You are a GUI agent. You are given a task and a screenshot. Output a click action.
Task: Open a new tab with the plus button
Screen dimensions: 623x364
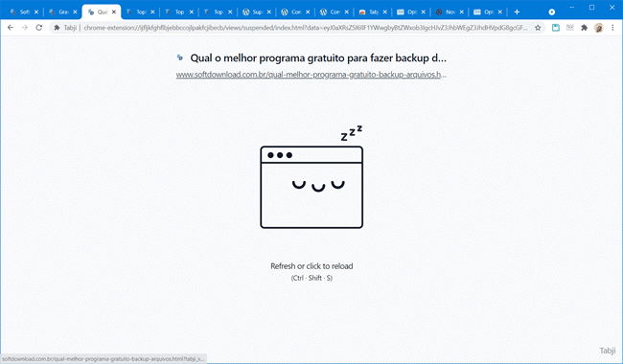[x=517, y=11]
